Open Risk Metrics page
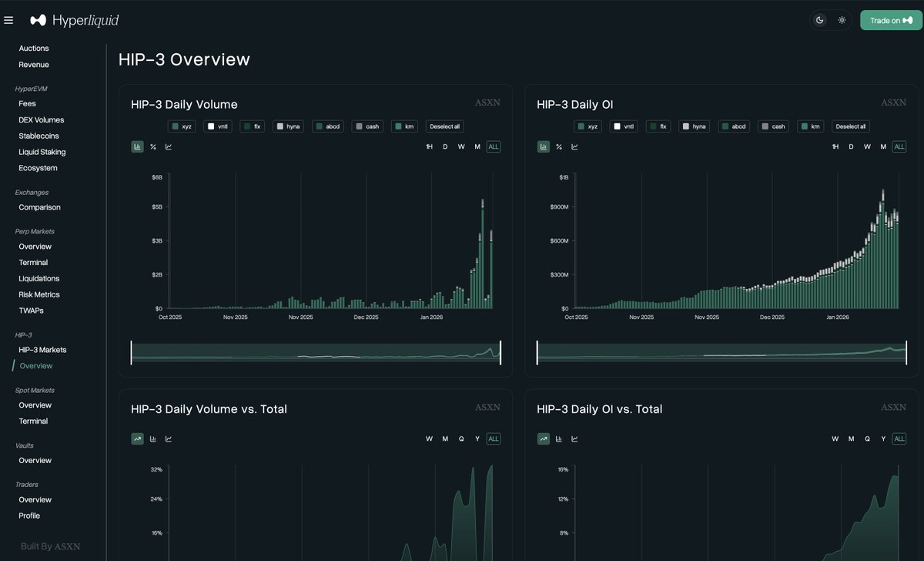The width and height of the screenshot is (924, 561). [x=39, y=294]
